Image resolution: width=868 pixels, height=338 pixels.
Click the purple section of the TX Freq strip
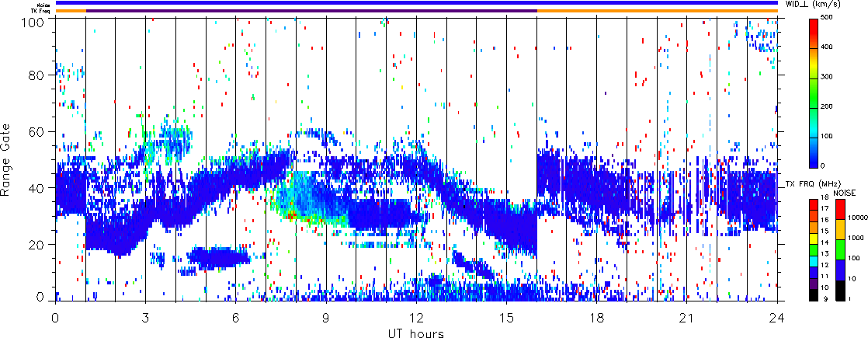pos(311,11)
